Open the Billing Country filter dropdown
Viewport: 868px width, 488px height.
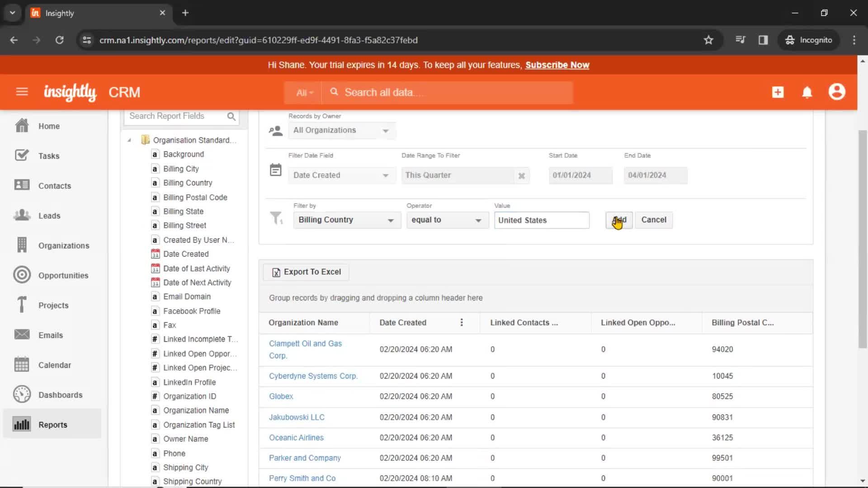tap(347, 220)
